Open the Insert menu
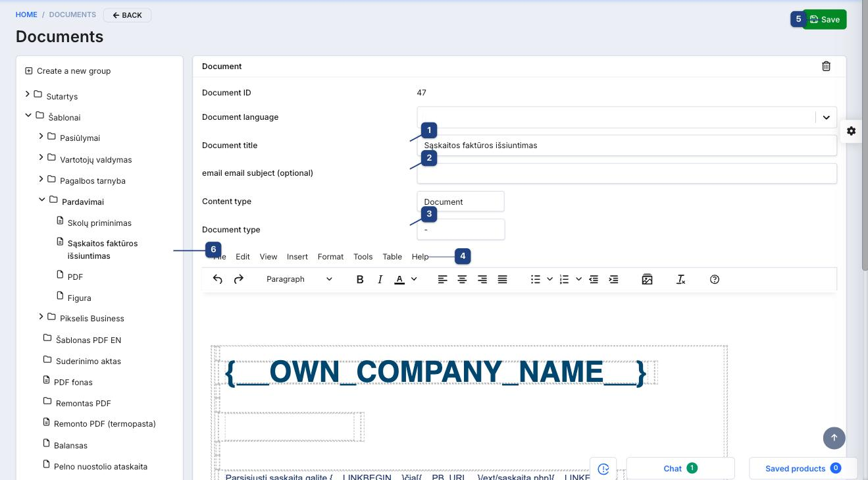868x480 pixels. [297, 257]
